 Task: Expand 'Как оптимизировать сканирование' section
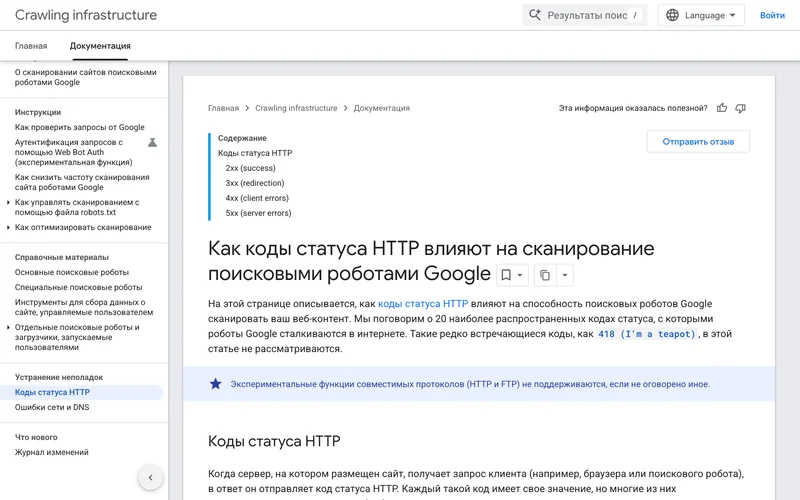coord(8,228)
